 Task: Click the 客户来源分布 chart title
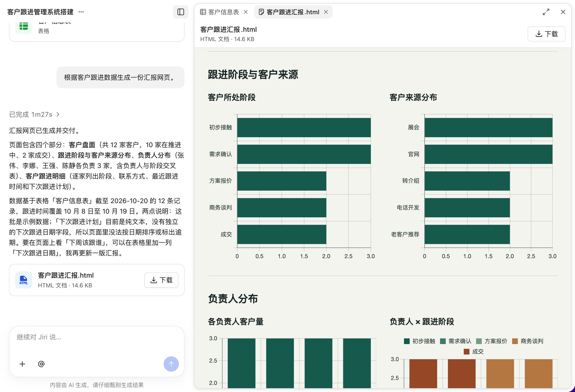(x=413, y=97)
